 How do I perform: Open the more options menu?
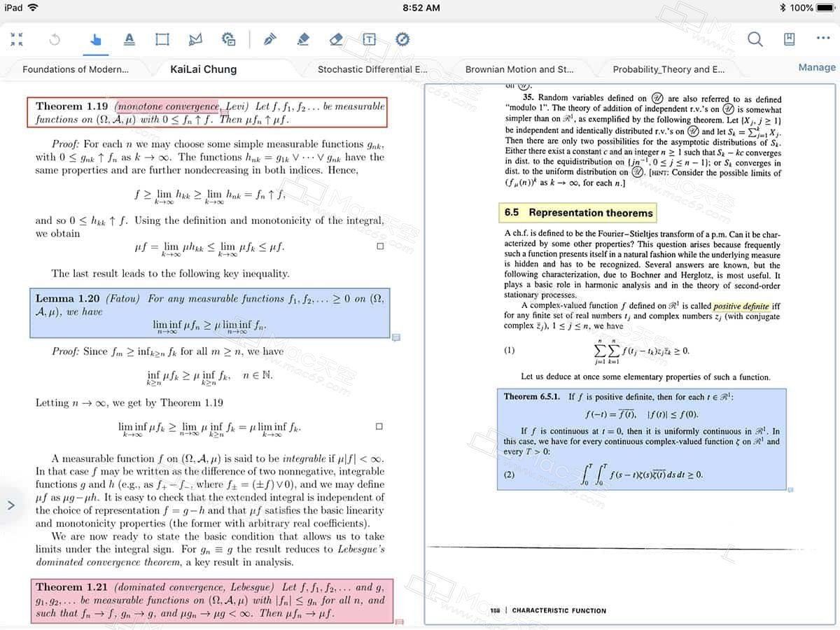click(x=823, y=38)
